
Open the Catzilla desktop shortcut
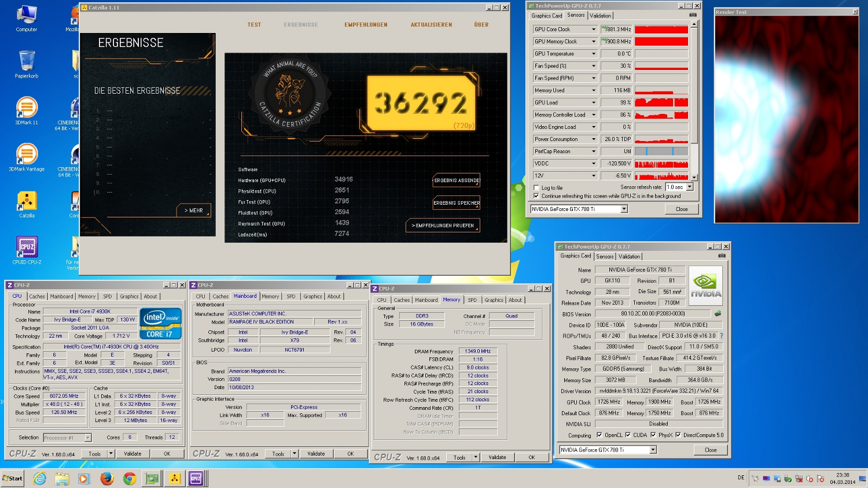(26, 204)
